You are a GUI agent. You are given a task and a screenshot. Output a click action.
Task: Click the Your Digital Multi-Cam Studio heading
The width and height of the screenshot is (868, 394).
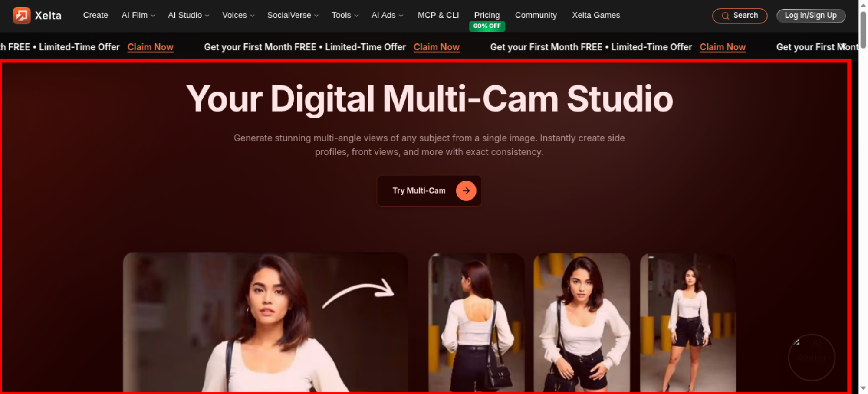(429, 99)
